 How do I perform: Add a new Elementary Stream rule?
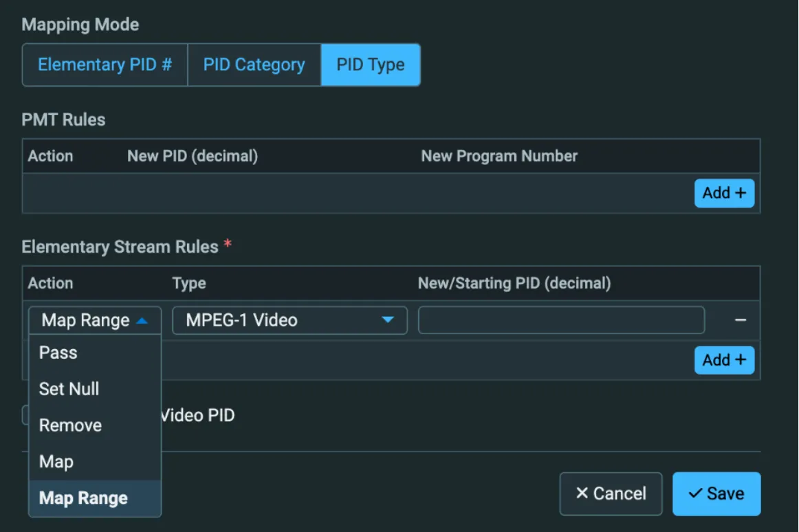[x=724, y=360]
